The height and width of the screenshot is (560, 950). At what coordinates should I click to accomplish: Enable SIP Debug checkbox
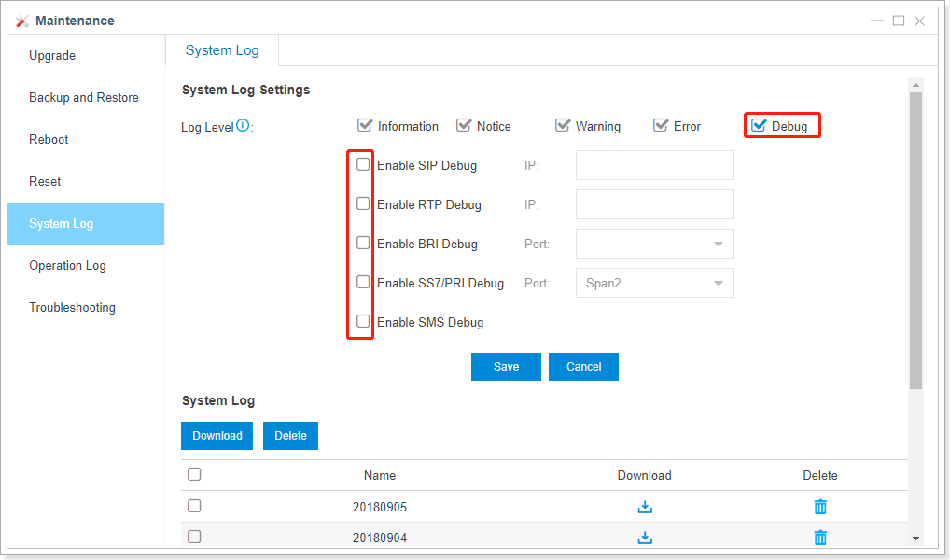[363, 164]
